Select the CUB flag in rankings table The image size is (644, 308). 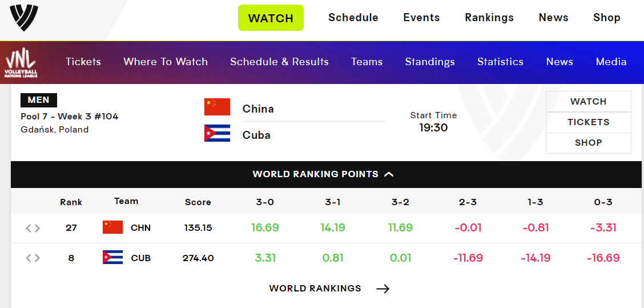pos(112,257)
